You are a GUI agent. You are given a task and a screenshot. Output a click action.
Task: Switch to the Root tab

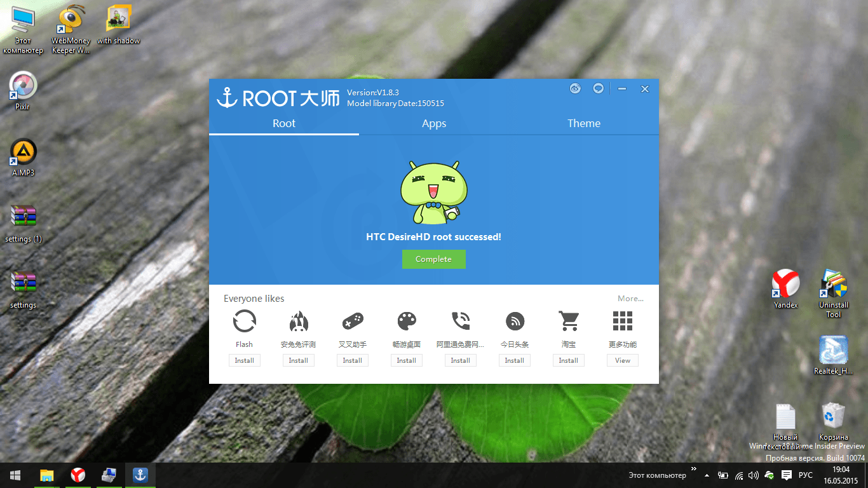tap(284, 123)
